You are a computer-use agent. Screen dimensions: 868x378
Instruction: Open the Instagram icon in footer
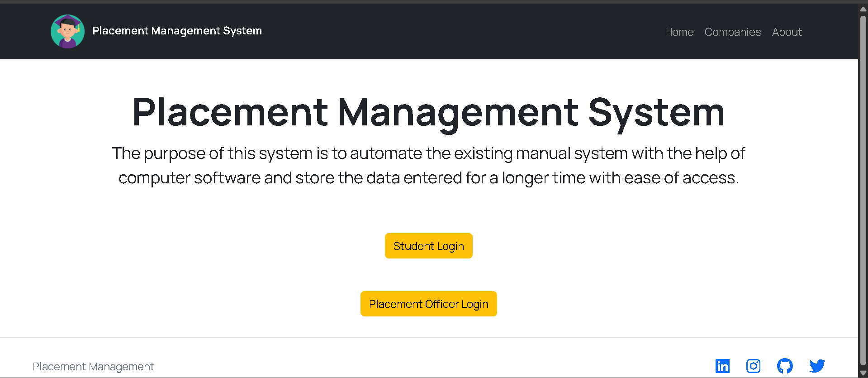(x=753, y=366)
